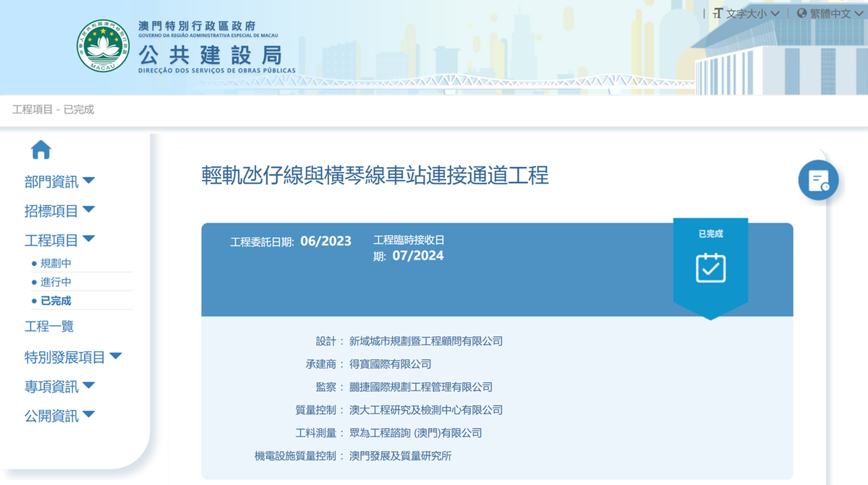The height and width of the screenshot is (485, 868).
Task: Click the floating round document icon button
Action: tap(818, 180)
